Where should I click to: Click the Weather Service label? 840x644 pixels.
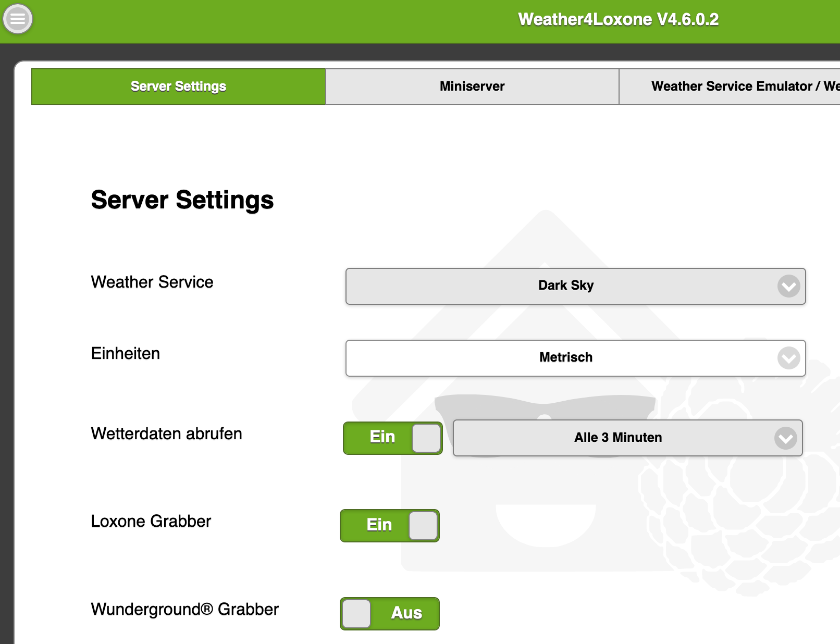tap(152, 282)
